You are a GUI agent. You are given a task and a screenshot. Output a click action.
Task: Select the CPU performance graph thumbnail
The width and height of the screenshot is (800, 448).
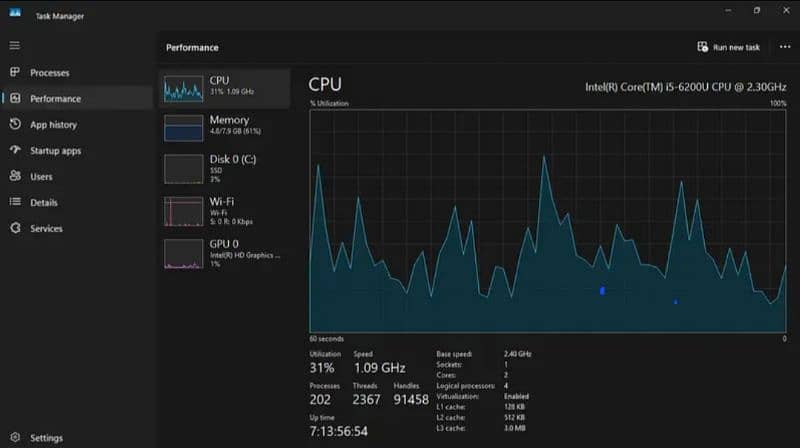pyautogui.click(x=183, y=91)
